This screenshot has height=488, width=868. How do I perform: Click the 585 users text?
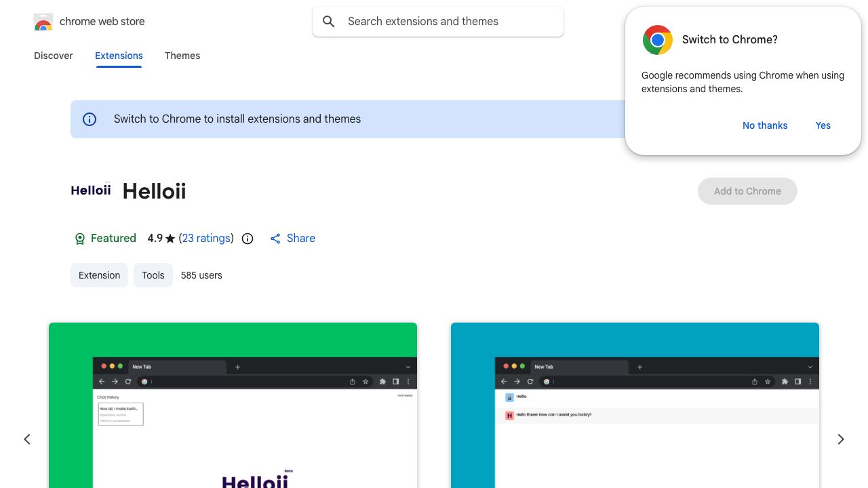pyautogui.click(x=201, y=275)
